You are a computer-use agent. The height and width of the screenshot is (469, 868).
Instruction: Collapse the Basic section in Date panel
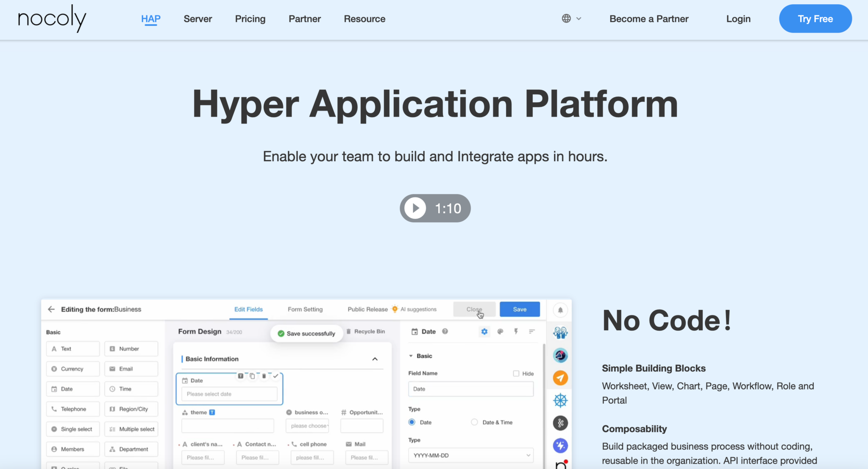pyautogui.click(x=411, y=356)
